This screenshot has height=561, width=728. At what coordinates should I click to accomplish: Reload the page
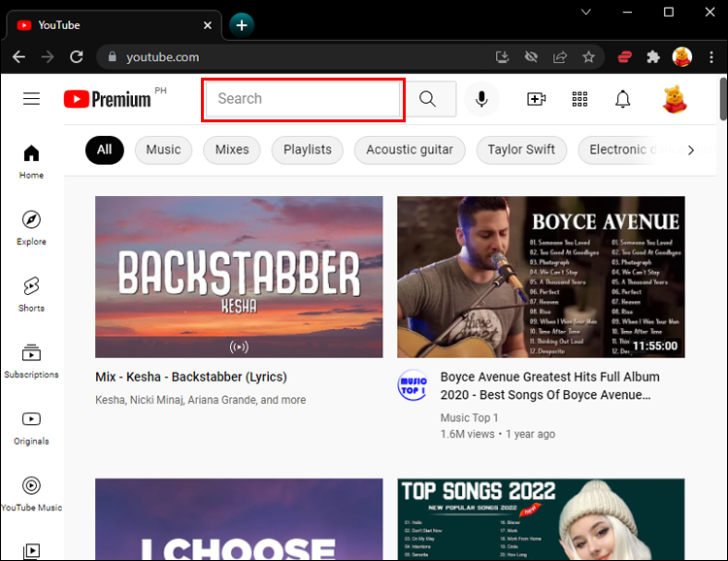pos(77,57)
